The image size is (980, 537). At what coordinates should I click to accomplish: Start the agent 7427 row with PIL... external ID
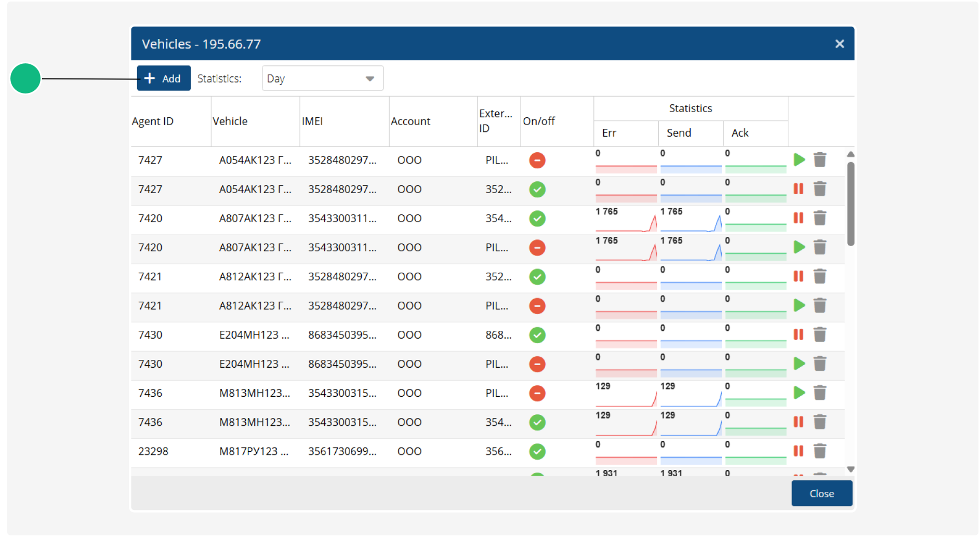click(799, 160)
